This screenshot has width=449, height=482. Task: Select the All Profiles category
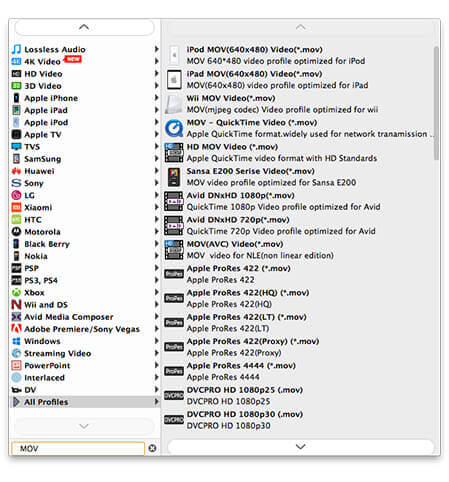coord(85,402)
